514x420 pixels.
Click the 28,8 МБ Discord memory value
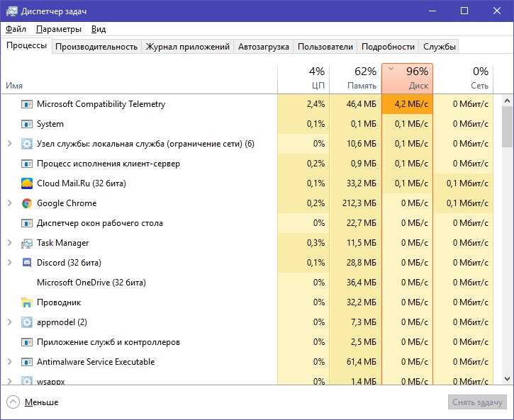pos(362,263)
